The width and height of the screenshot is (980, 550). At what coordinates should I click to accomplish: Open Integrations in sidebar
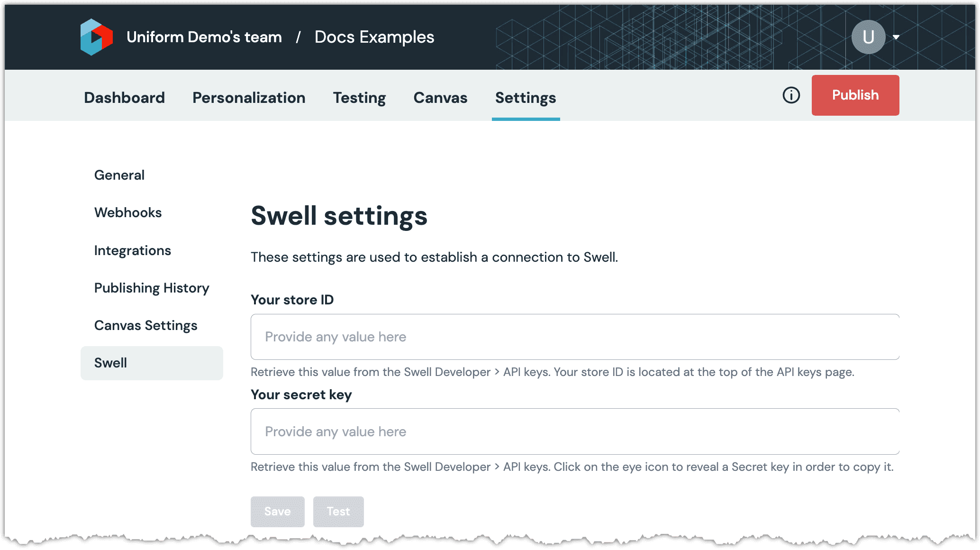coord(133,250)
